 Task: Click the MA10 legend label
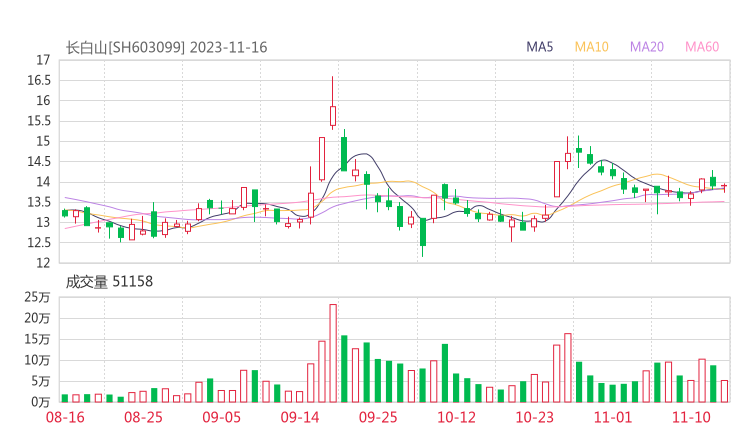(591, 47)
